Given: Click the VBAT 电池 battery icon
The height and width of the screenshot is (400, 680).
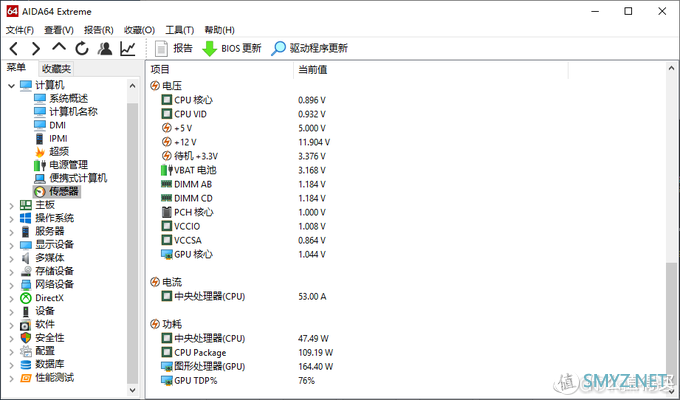Looking at the screenshot, I should pos(167,170).
